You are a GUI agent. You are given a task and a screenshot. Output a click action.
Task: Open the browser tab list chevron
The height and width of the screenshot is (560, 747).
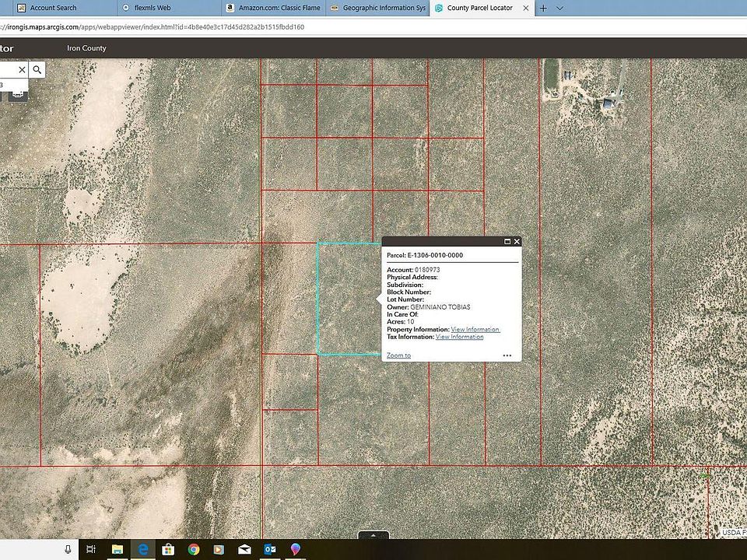(560, 8)
